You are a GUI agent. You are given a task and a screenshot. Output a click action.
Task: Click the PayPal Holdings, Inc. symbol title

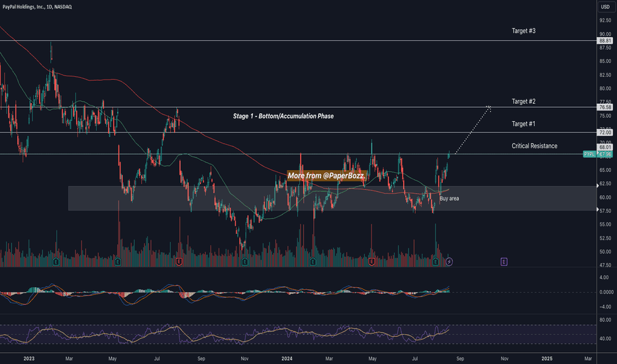click(37, 7)
